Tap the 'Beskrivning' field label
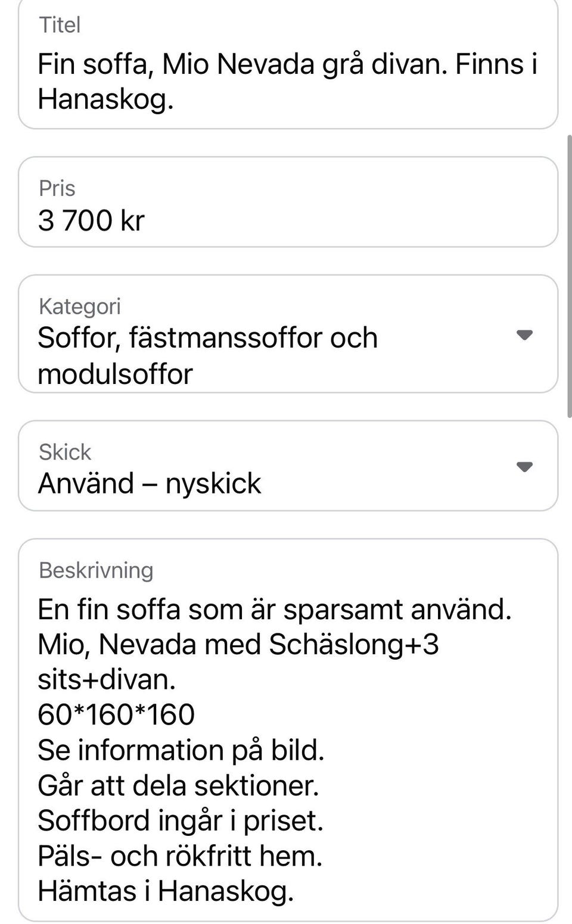The width and height of the screenshot is (572, 924). pos(96,570)
